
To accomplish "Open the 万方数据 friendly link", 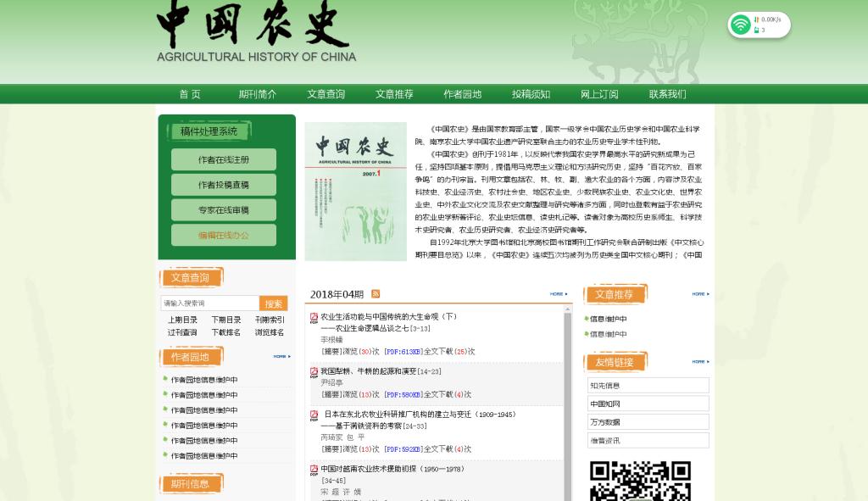I will point(648,422).
